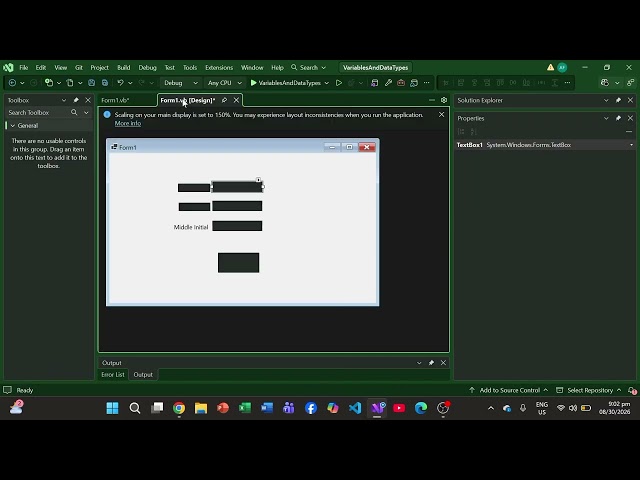Screen dimensions: 640x480
Task: Switch to the Output tab
Action: point(143,374)
